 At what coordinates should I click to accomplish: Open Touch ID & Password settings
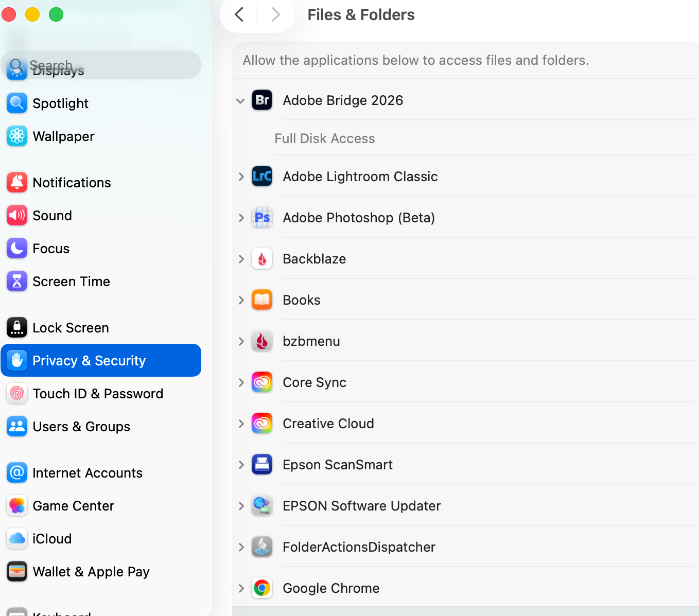pyautogui.click(x=98, y=394)
